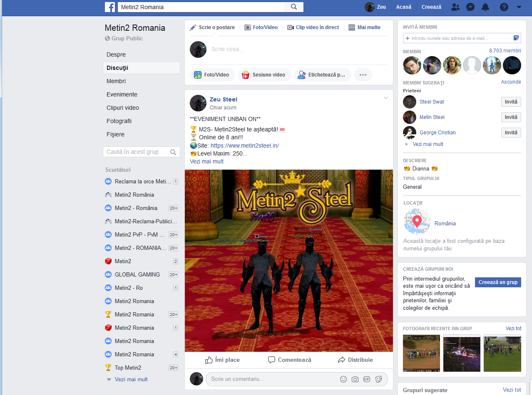The image size is (532, 395).
Task: Click the Creează un grup button
Action: (498, 282)
